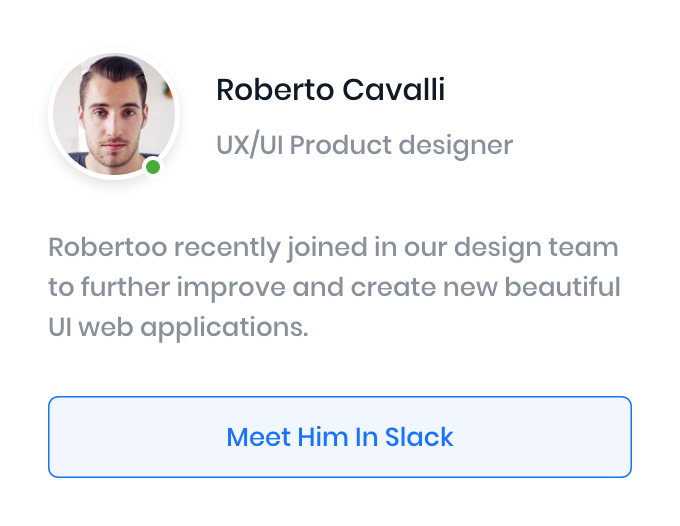Click 'UI web applications' text

pyautogui.click(x=178, y=328)
